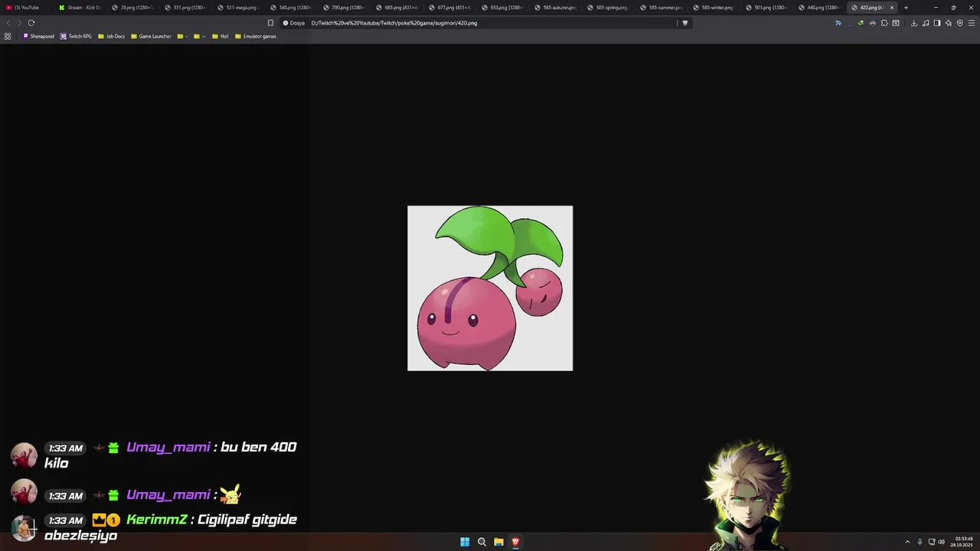The width and height of the screenshot is (980, 551).
Task: Open the Downloads icon in toolbar
Action: click(x=914, y=23)
